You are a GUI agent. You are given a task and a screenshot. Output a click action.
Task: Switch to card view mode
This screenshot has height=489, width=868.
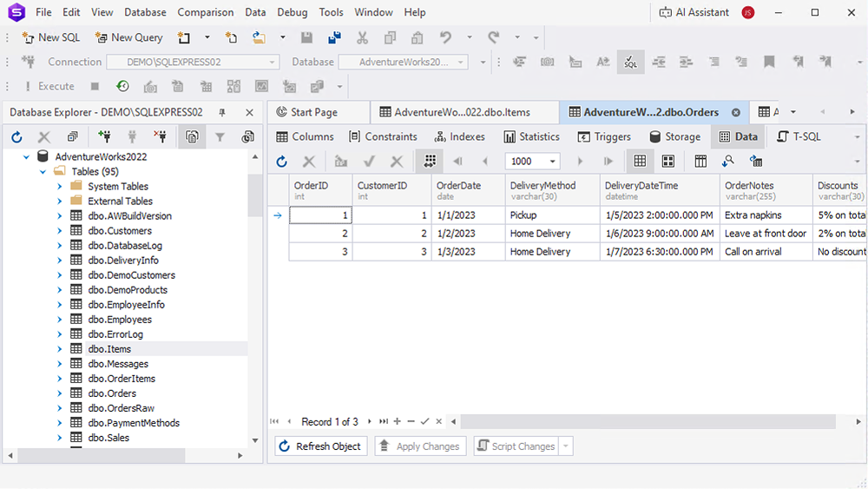tap(668, 162)
